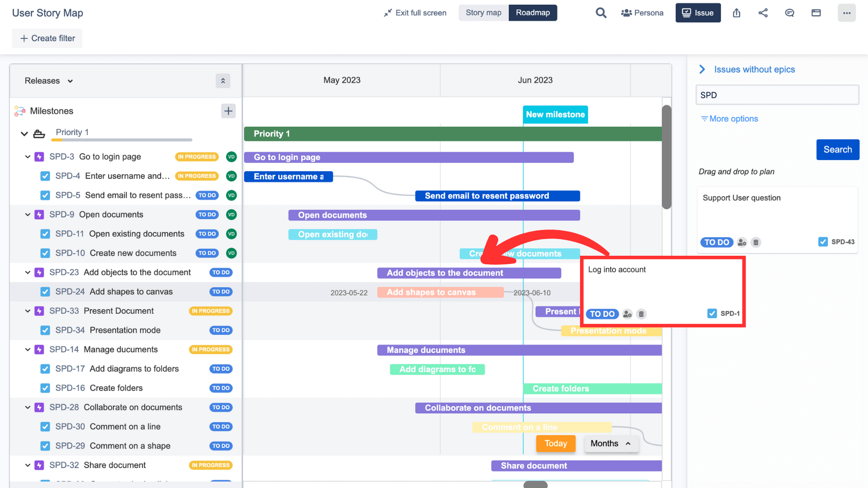Click the Search button in the right panel
Screen dimensions: 868x488
pos(837,150)
